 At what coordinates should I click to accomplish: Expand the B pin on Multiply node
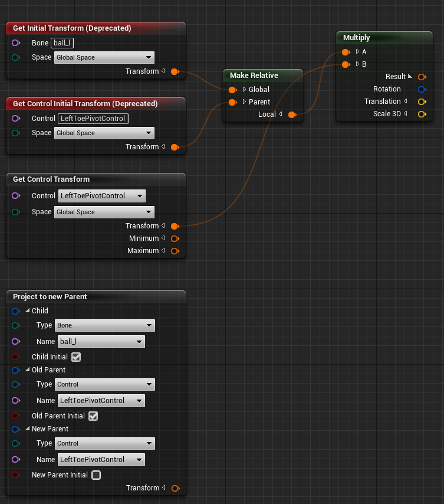click(357, 64)
